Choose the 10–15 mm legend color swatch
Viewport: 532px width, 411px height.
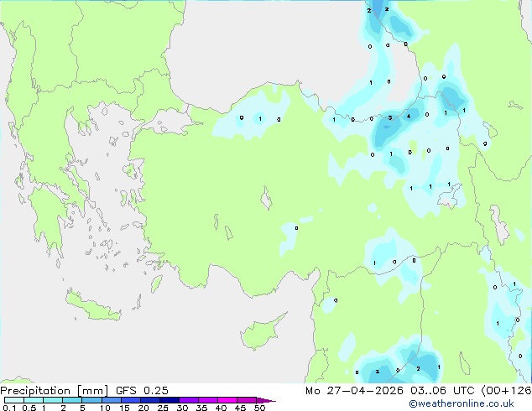pyautogui.click(x=111, y=400)
